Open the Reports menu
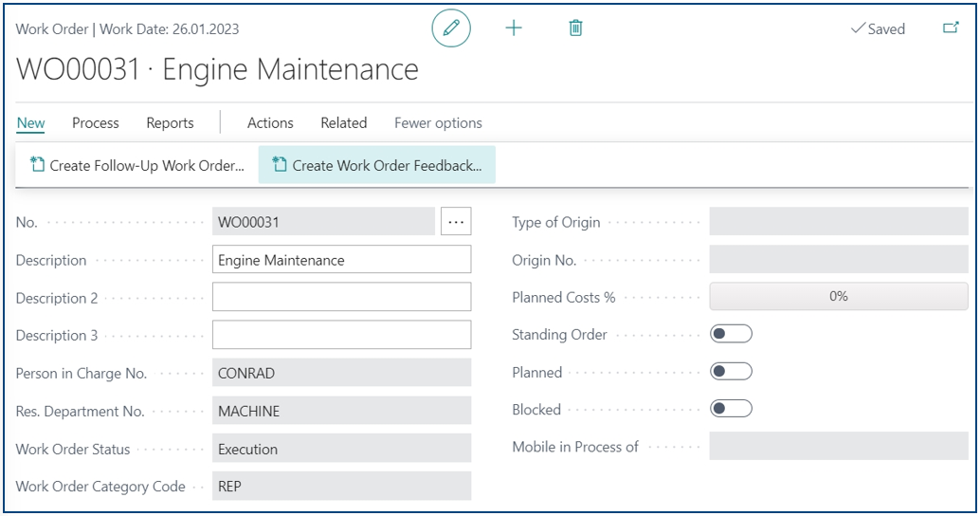Viewport: 980px width, 516px height. point(170,122)
